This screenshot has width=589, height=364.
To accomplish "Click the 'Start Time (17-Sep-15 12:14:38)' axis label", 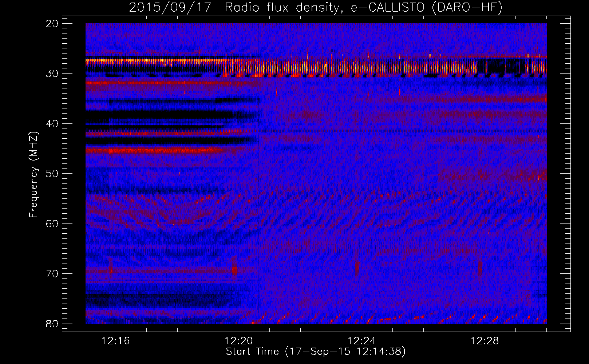I will pyautogui.click(x=316, y=352).
